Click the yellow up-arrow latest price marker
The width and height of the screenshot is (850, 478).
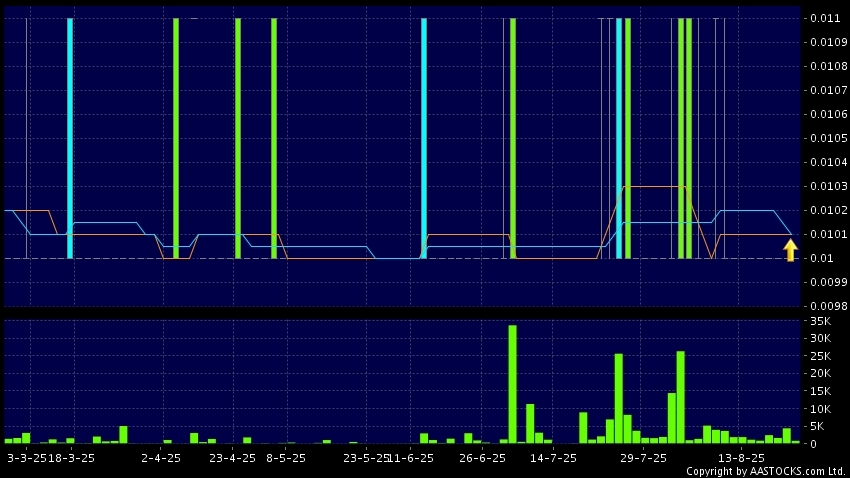tap(790, 251)
